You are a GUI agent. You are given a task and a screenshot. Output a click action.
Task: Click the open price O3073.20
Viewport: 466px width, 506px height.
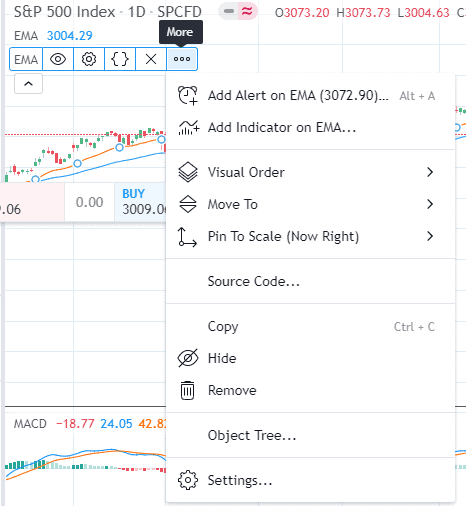click(x=302, y=13)
